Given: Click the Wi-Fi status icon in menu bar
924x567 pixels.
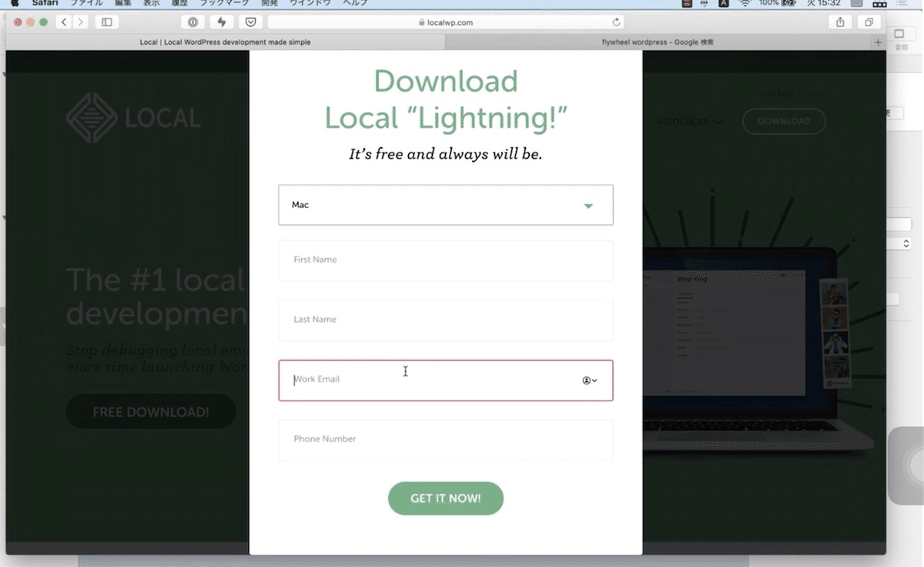Looking at the screenshot, I should pyautogui.click(x=745, y=3).
